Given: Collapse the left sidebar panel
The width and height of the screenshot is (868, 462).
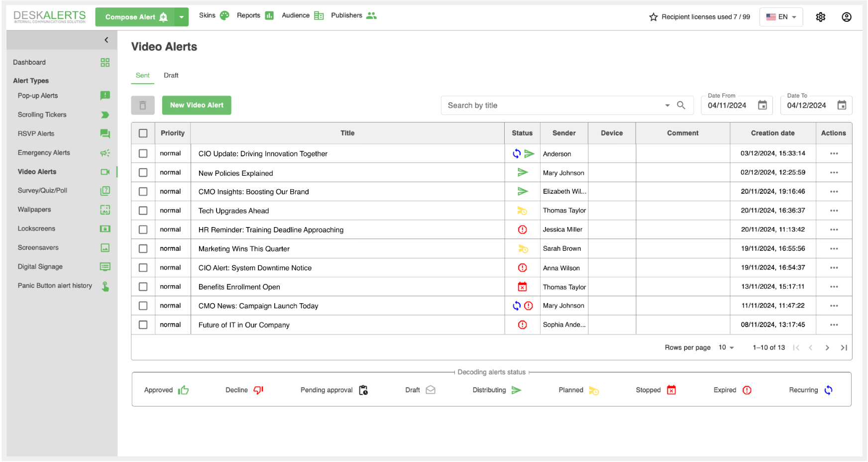Looking at the screenshot, I should 106,40.
